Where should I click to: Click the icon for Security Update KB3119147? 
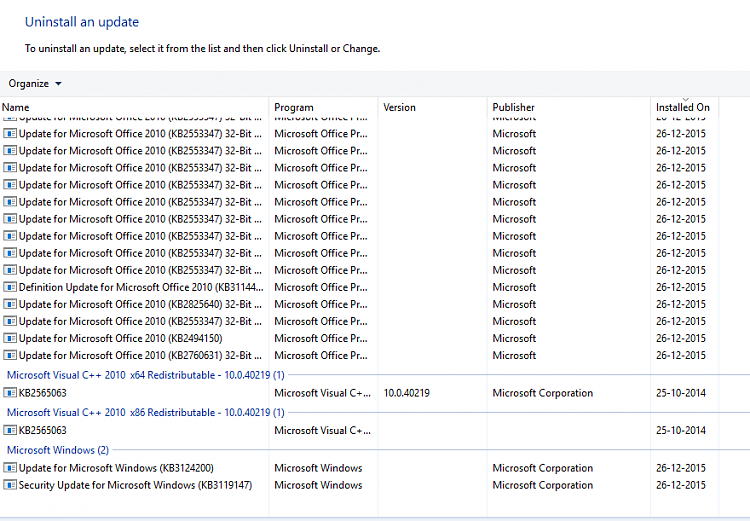coord(10,485)
